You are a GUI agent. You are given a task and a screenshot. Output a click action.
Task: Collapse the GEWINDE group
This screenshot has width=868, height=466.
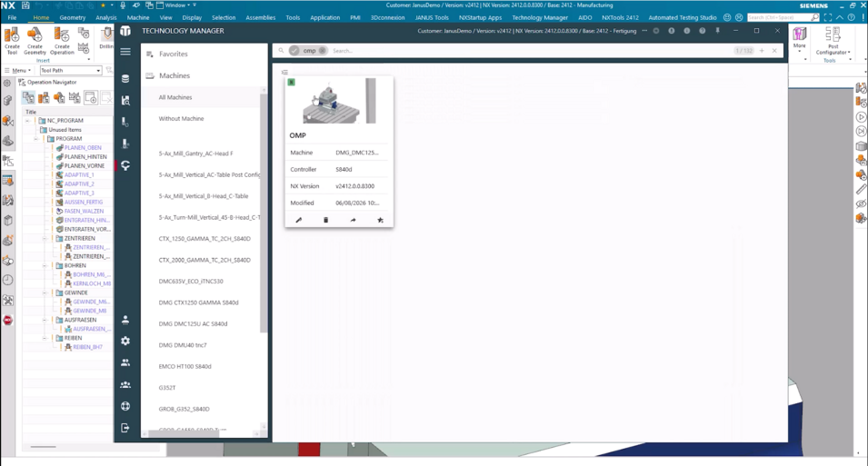point(45,292)
